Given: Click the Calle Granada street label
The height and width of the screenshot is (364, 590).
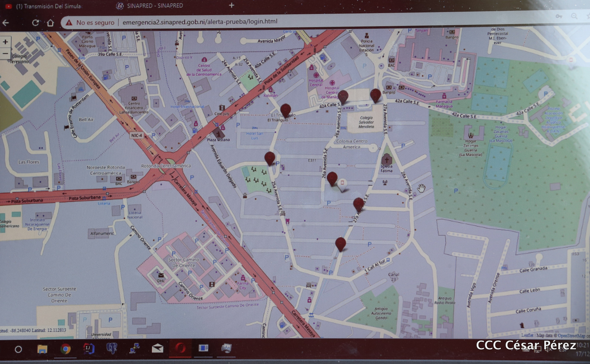Looking at the screenshot, I should click(533, 269).
